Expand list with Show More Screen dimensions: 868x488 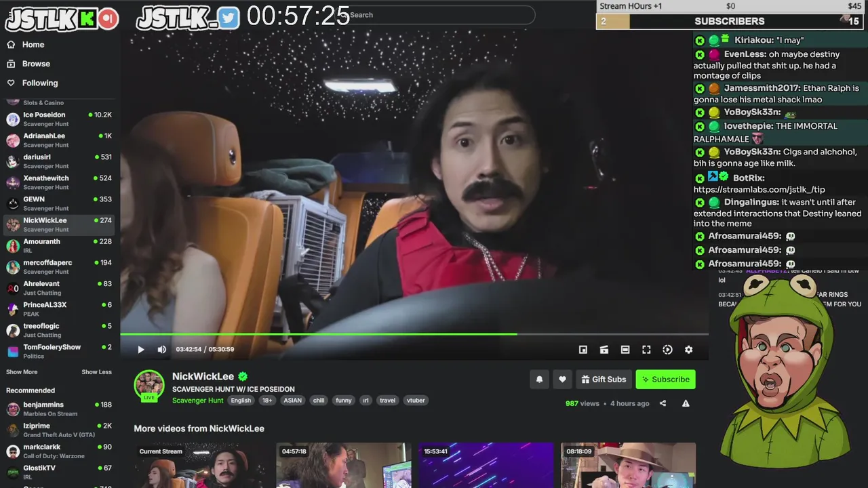[22, 372]
